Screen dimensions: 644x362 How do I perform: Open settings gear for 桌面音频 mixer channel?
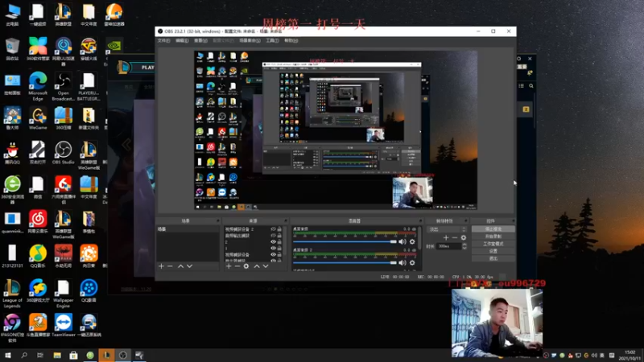pos(412,242)
